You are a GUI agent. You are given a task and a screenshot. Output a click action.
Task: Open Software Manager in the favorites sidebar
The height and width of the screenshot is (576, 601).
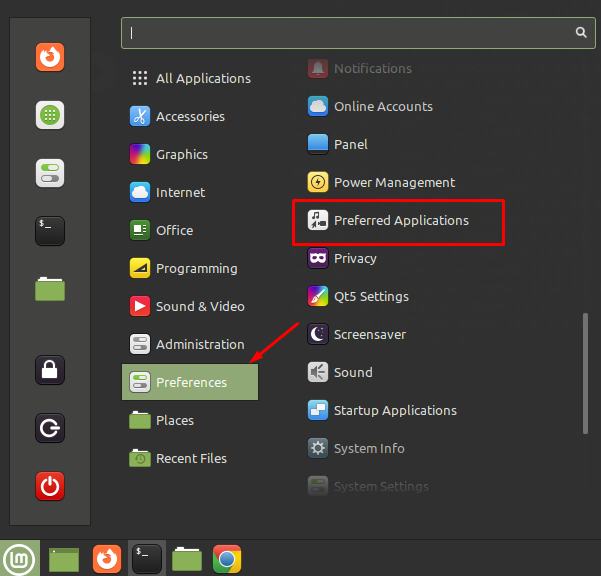[x=50, y=115]
